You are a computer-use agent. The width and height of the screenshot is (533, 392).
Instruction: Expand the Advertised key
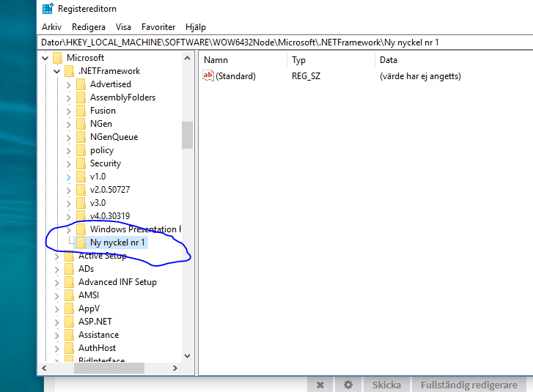click(68, 85)
